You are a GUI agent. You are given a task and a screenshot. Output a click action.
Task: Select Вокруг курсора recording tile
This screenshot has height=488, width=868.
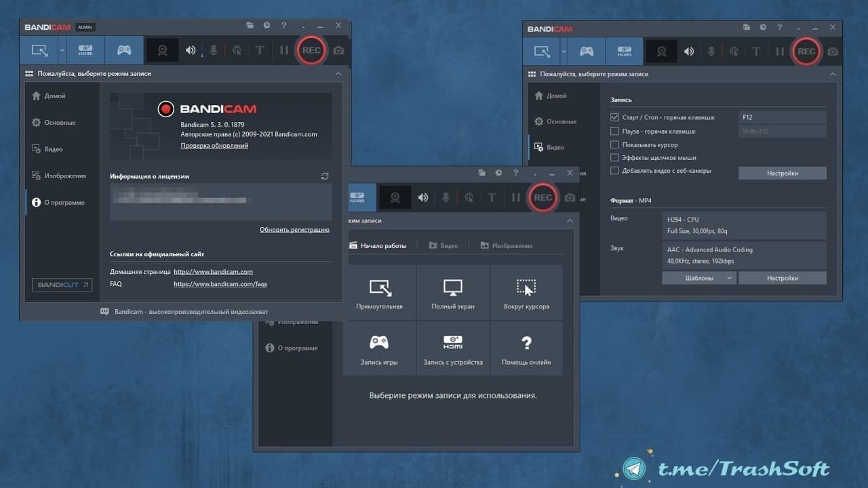[x=526, y=292]
